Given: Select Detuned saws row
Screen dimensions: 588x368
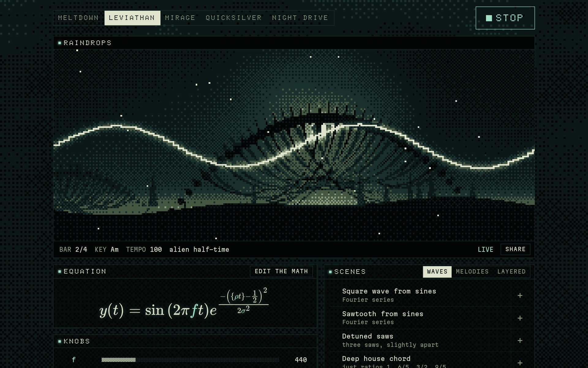Looking at the screenshot, I should 420,340.
